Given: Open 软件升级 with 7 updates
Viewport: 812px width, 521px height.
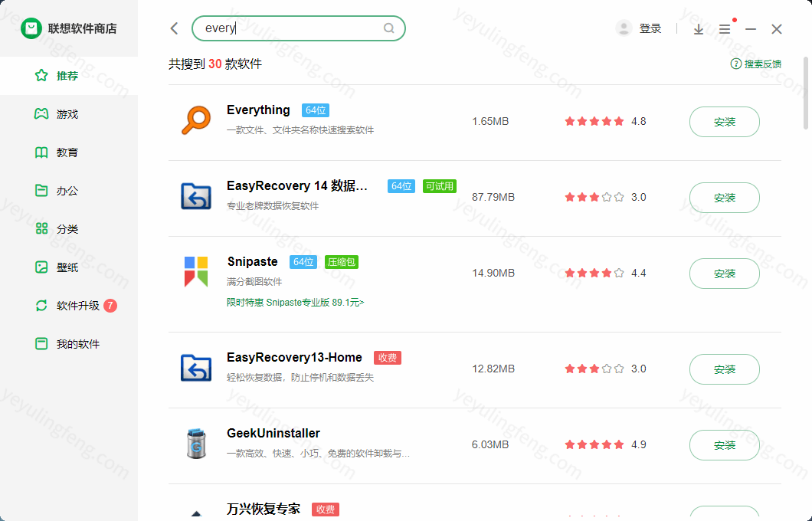Looking at the screenshot, I should coord(69,306).
